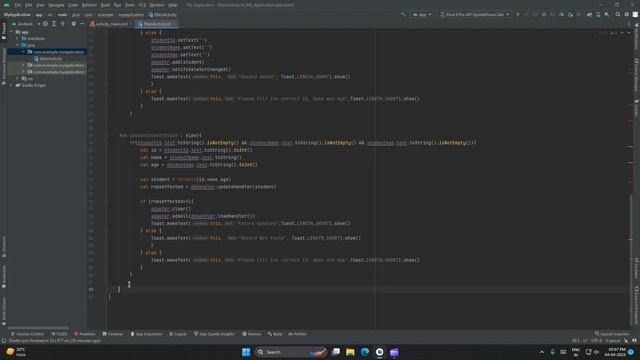Expand the res folder
Image resolution: width=640 pixels, height=360 pixels.
18,78
